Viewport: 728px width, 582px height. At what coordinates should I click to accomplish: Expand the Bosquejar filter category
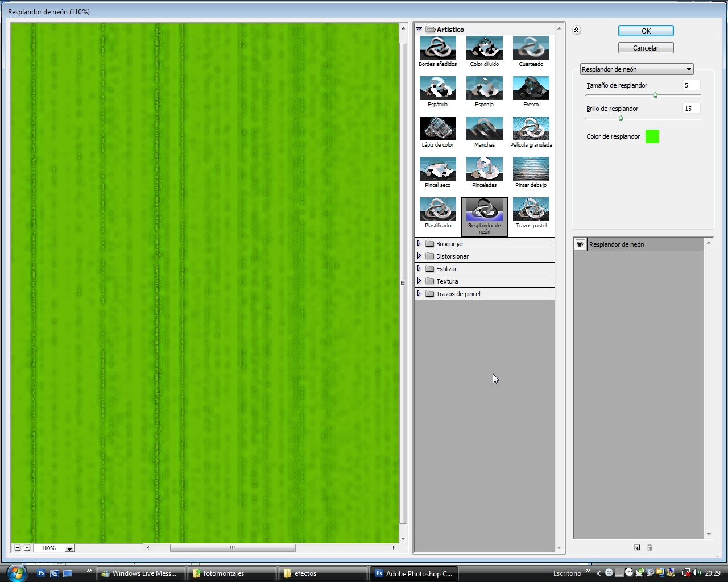420,243
